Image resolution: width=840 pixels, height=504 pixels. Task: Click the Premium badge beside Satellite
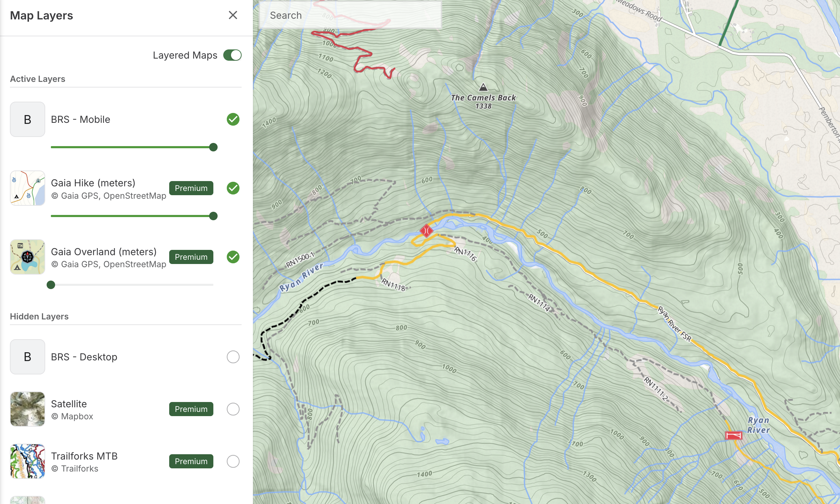191,409
